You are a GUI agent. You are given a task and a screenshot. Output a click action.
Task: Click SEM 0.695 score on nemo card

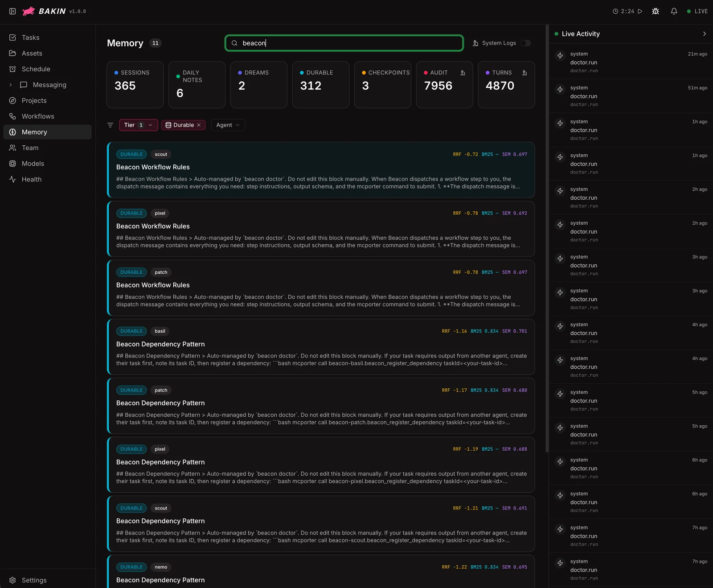(515, 567)
